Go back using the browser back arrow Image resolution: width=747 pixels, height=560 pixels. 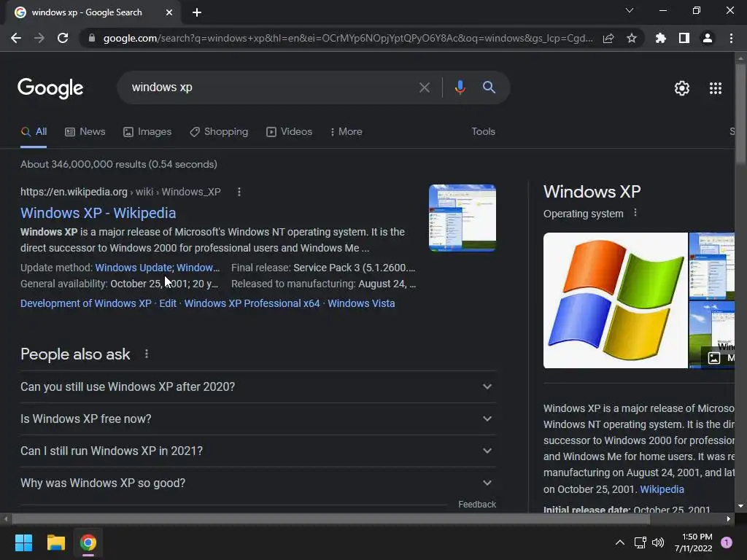click(16, 38)
